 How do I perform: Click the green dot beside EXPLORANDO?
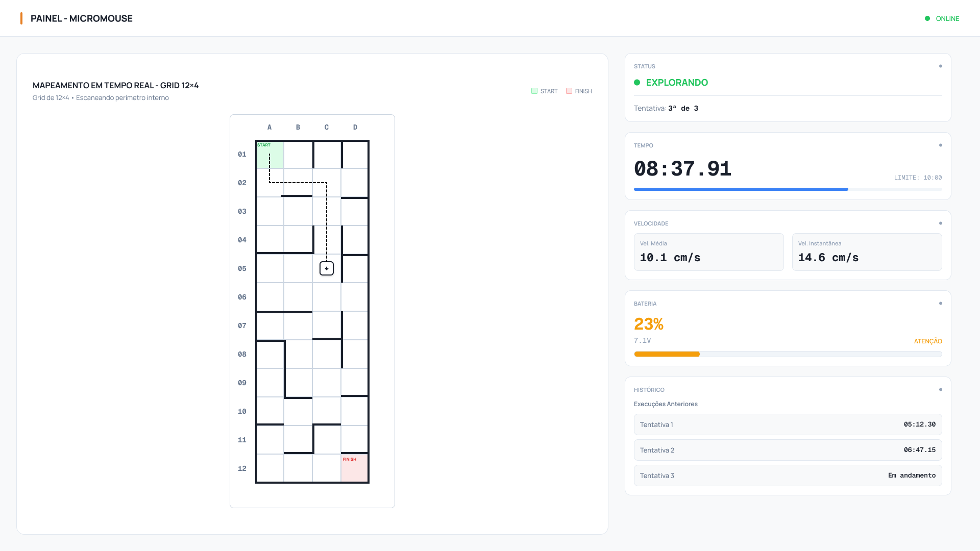coord(637,83)
